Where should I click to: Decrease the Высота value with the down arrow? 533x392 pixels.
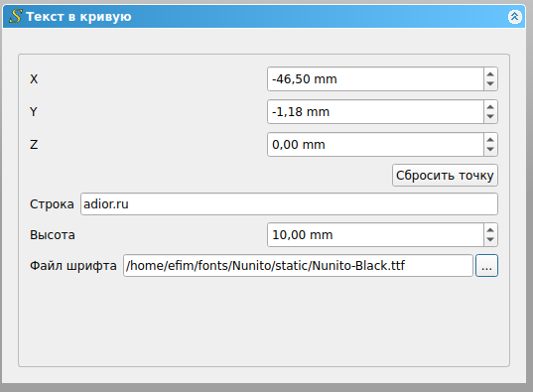coord(490,240)
